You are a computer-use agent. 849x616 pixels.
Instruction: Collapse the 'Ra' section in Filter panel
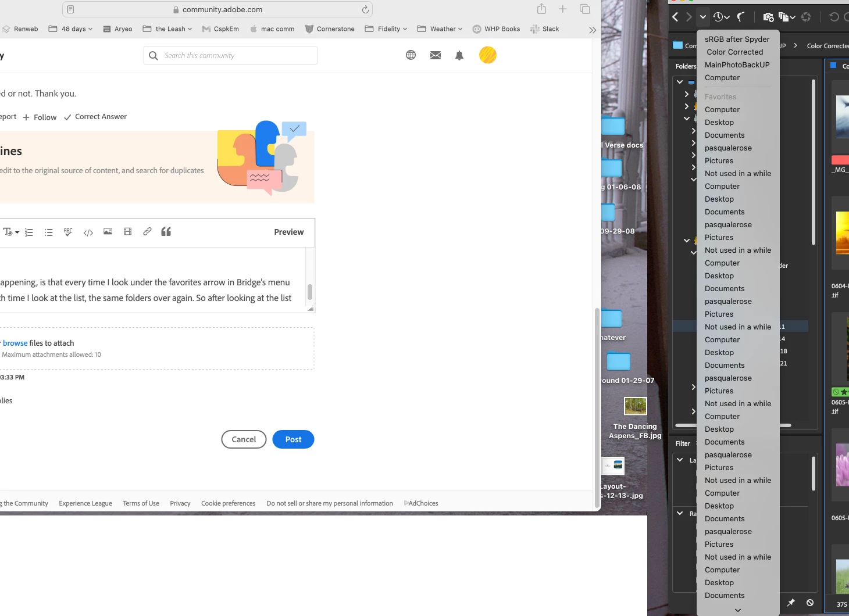[680, 513]
